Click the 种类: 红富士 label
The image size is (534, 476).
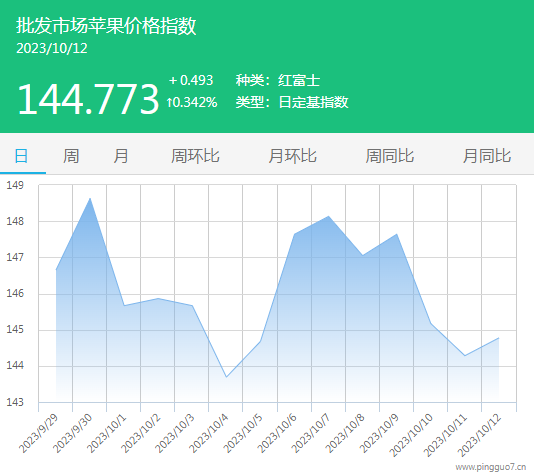point(278,81)
